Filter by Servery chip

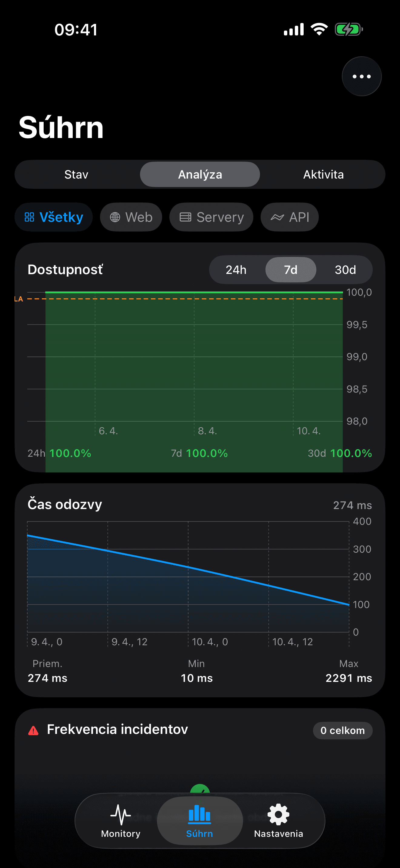(x=211, y=217)
